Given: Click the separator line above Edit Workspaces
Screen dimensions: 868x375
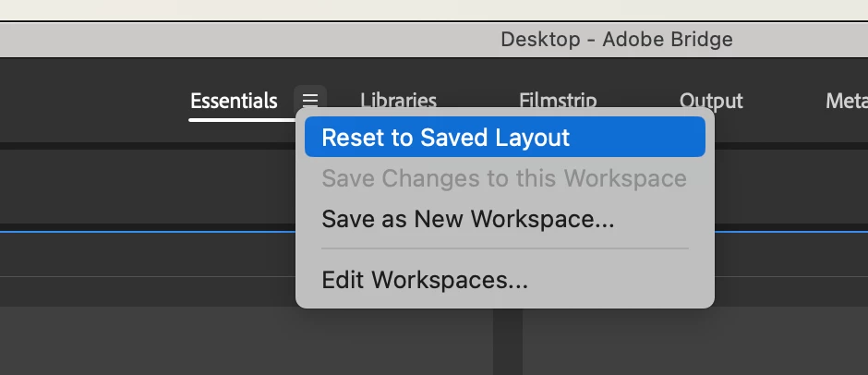Looking at the screenshot, I should tap(505, 248).
